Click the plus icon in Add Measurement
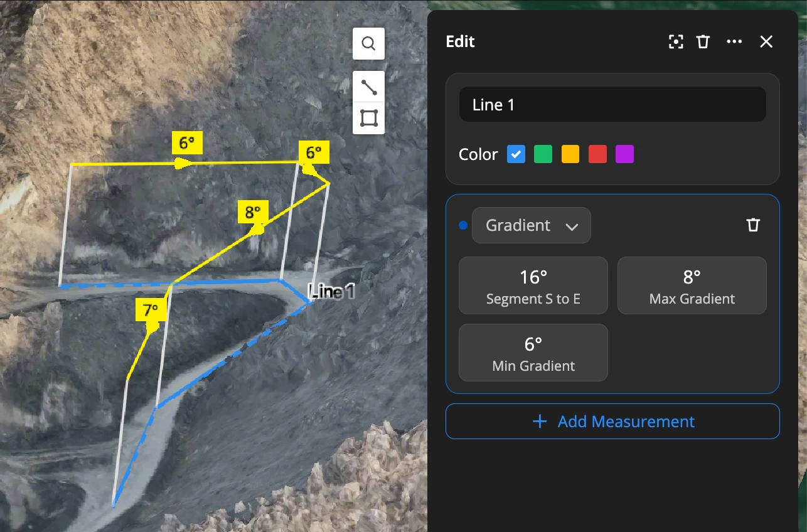The height and width of the screenshot is (532, 807). click(x=540, y=421)
